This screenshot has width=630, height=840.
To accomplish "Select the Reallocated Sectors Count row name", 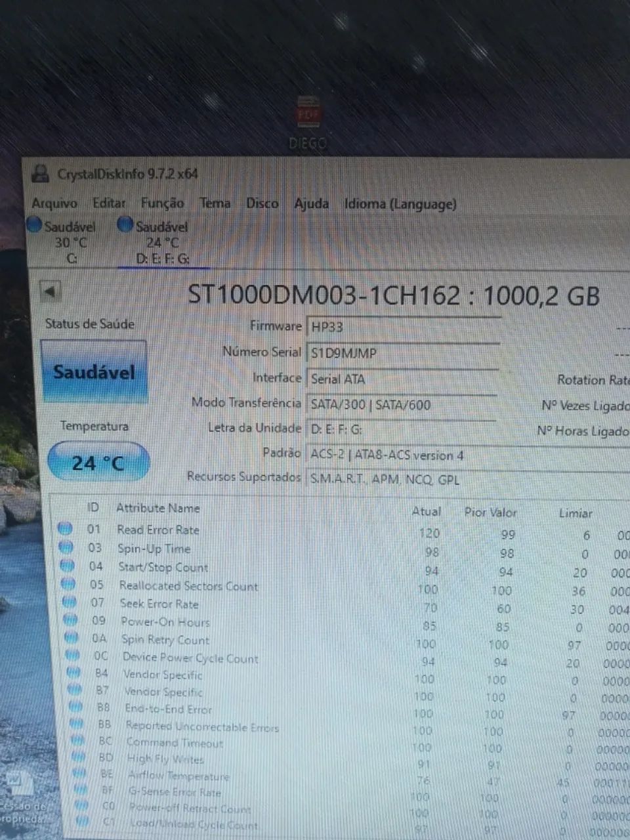I will tap(189, 586).
